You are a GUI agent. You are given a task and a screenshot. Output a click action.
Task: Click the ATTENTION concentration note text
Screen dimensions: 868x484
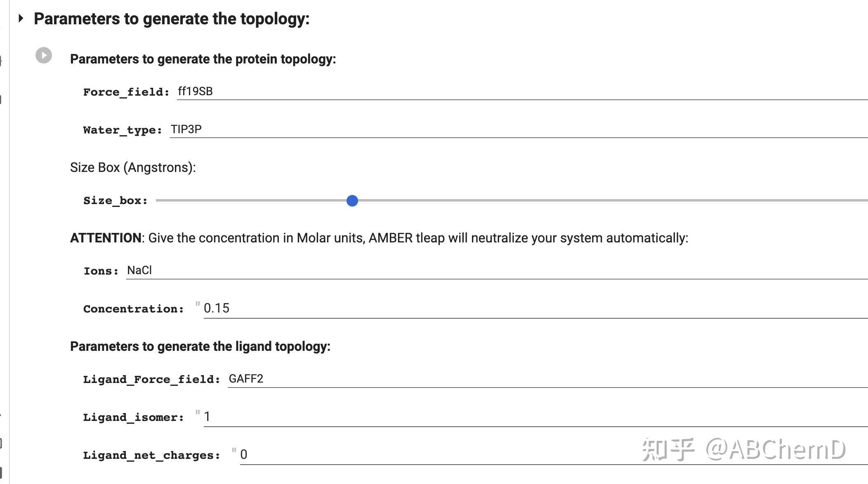pos(371,237)
